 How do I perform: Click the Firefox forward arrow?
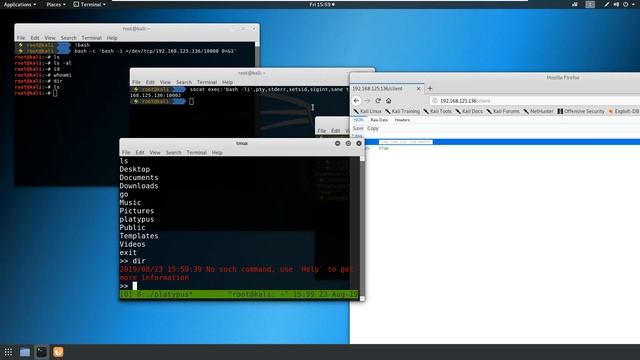tap(367, 100)
